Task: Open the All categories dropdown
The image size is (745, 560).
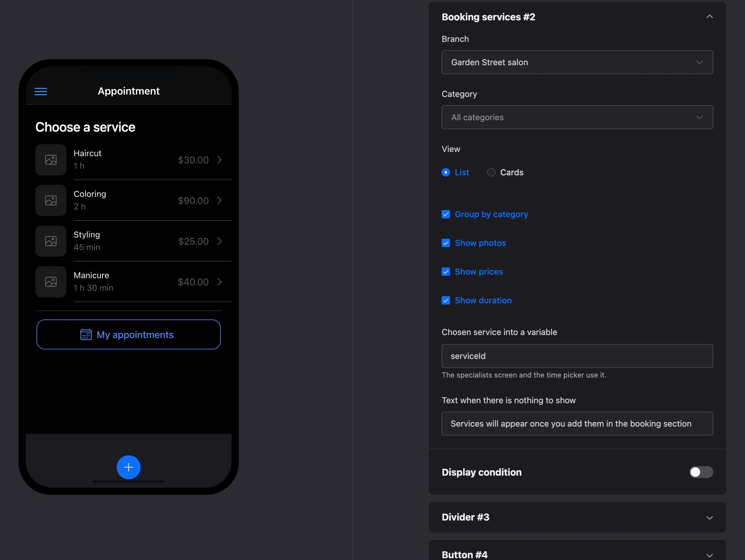Action: 577,117
